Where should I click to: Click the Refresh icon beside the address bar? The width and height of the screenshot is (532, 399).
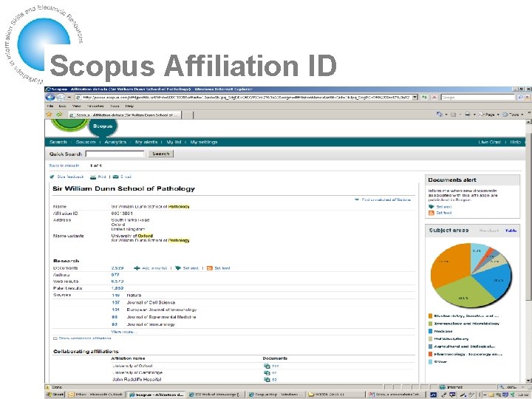coord(424,98)
